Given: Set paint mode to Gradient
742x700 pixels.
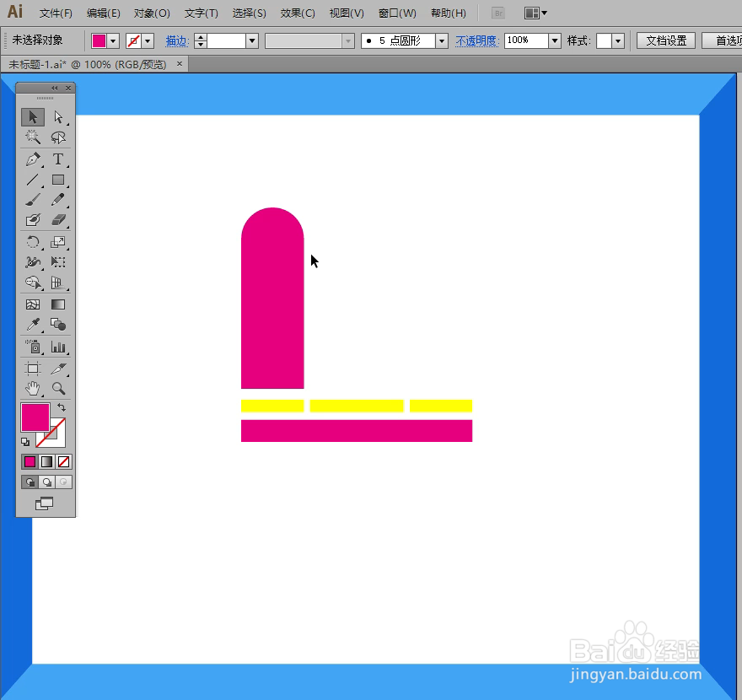Looking at the screenshot, I should coord(46,461).
